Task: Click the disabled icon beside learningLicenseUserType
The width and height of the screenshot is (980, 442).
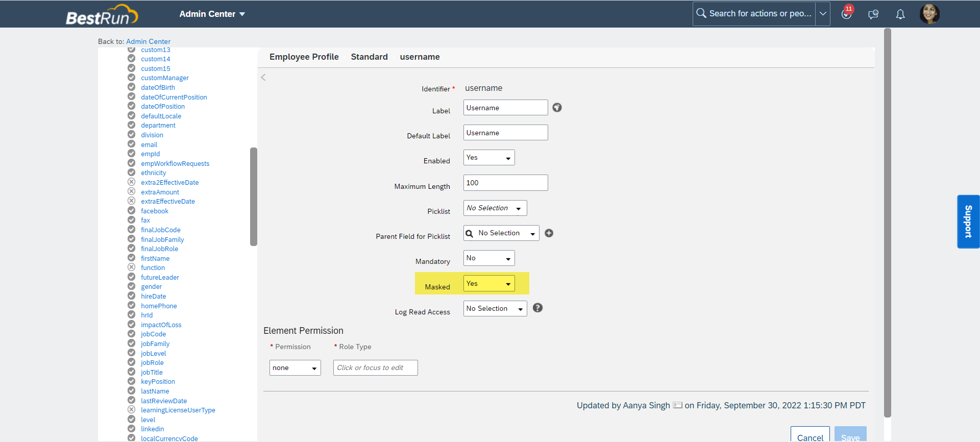Action: pyautogui.click(x=131, y=410)
